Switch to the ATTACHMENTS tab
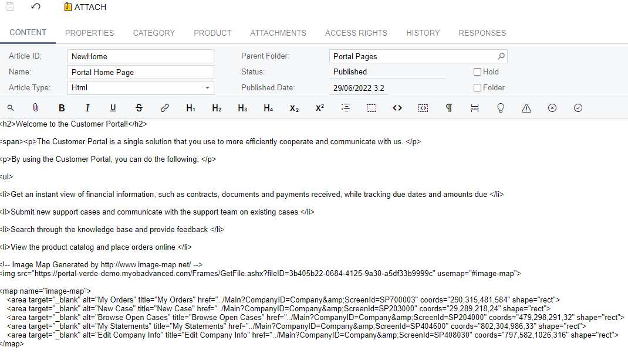Viewport: 628px width, 364px height. pos(278,33)
